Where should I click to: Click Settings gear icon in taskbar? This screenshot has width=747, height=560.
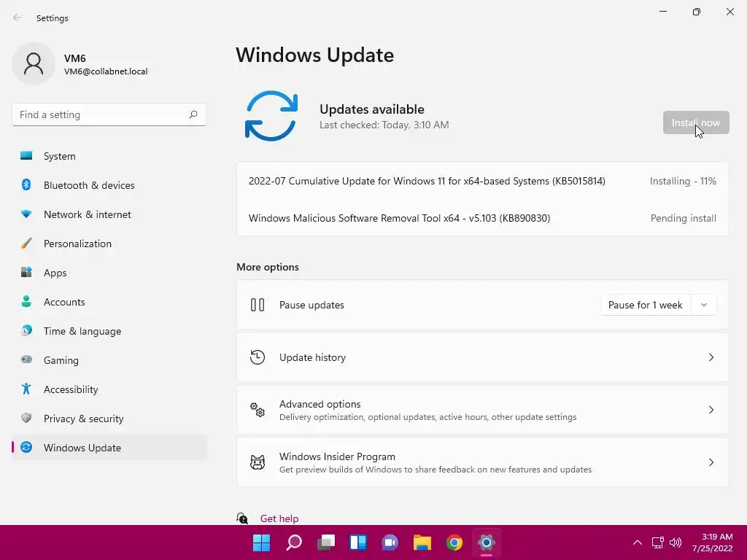(487, 542)
